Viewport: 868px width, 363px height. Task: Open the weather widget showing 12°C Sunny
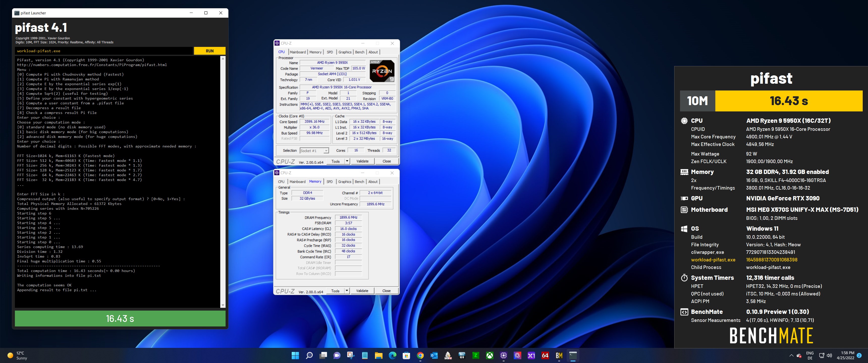[x=17, y=355]
